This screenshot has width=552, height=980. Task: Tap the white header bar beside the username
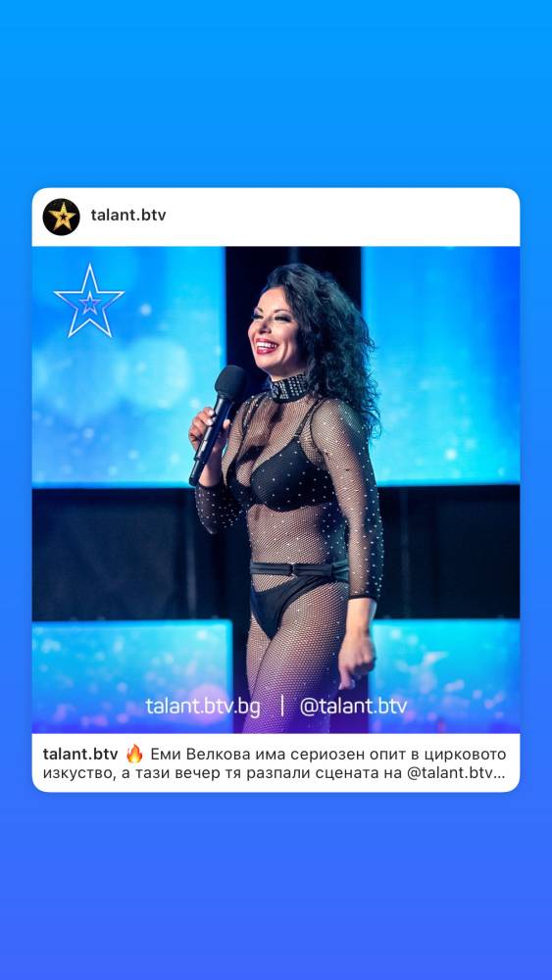click(x=342, y=217)
